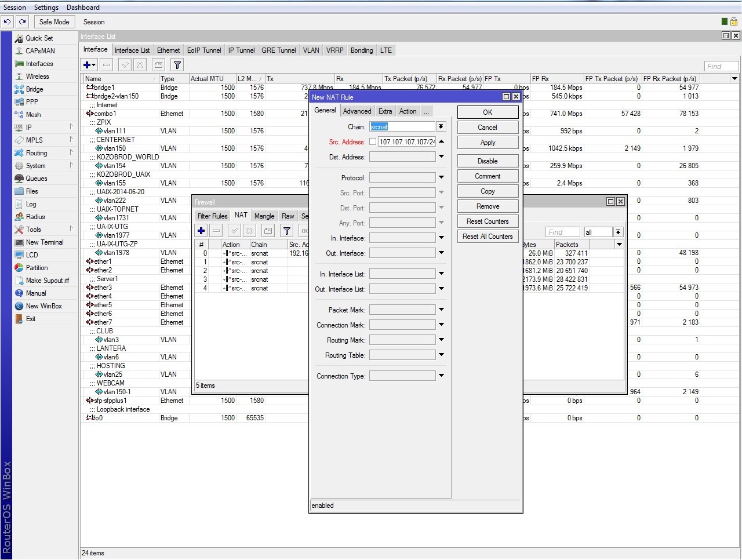Click the filter funnel icon in Firewall window
This screenshot has width=742, height=560.
[286, 231]
